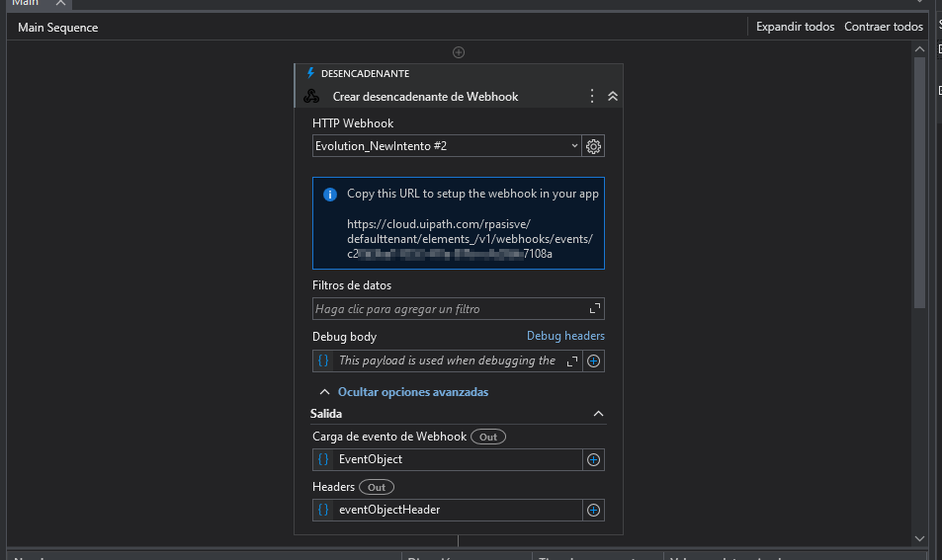This screenshot has width=942, height=560.
Task: Click the Main Sequence breadcrumb
Action: click(57, 28)
